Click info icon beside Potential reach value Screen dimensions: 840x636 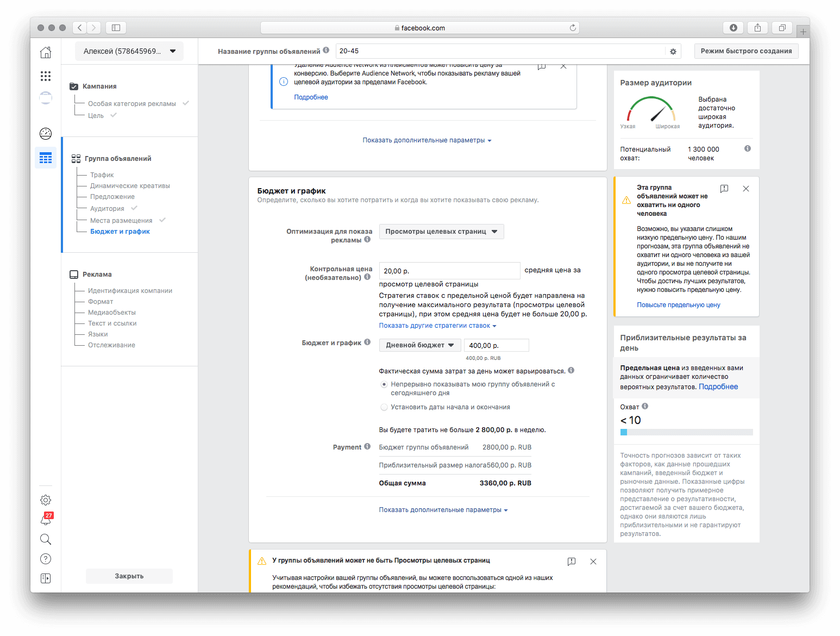(x=748, y=148)
